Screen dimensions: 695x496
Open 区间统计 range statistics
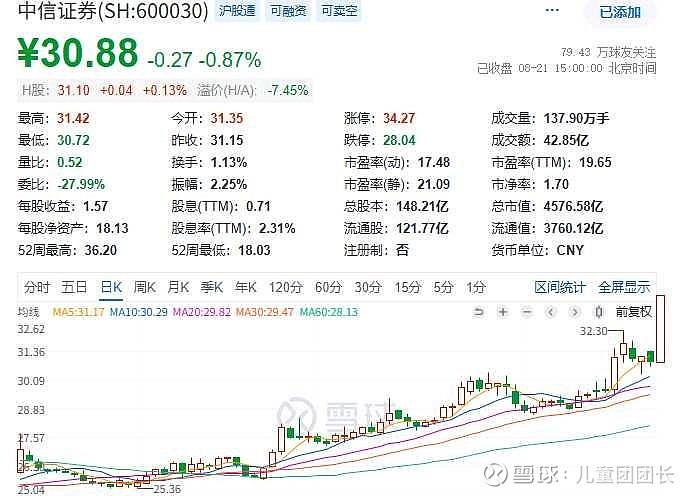coord(560,287)
